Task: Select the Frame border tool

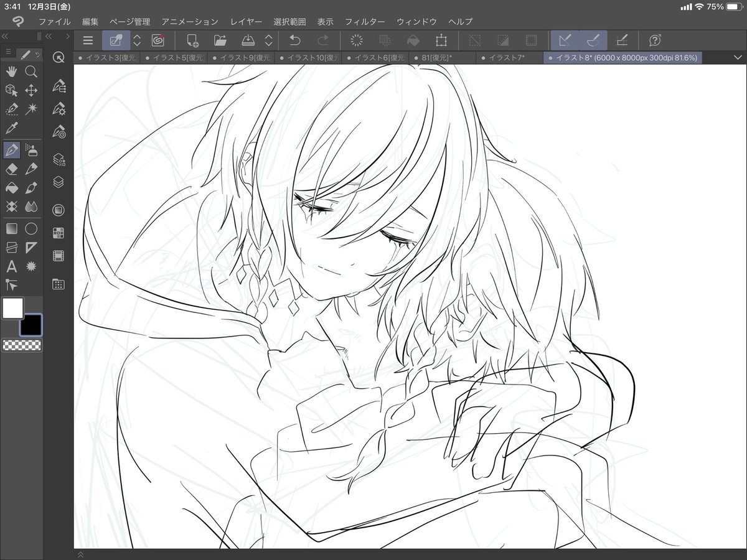Action: tap(11, 248)
